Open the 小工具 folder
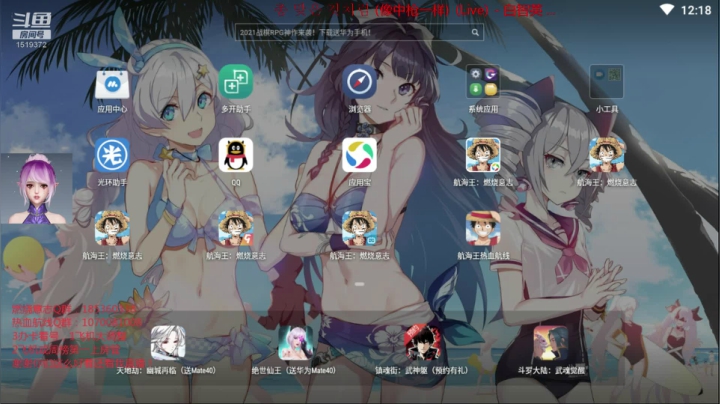The width and height of the screenshot is (720, 404). (x=607, y=82)
